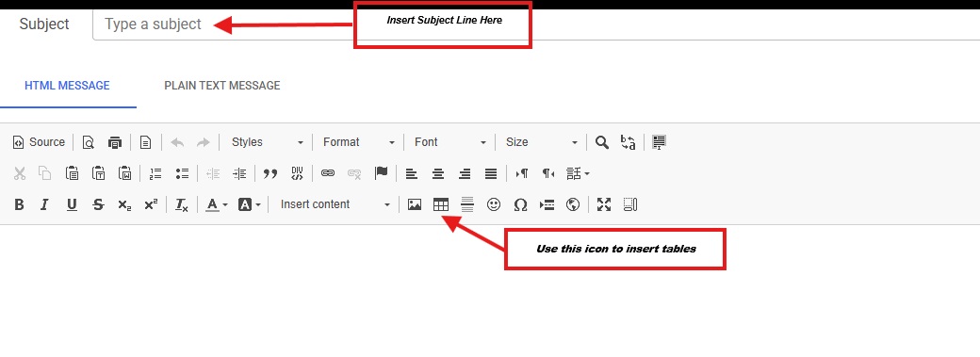
Task: Toggle Italic formatting
Action: (44, 204)
